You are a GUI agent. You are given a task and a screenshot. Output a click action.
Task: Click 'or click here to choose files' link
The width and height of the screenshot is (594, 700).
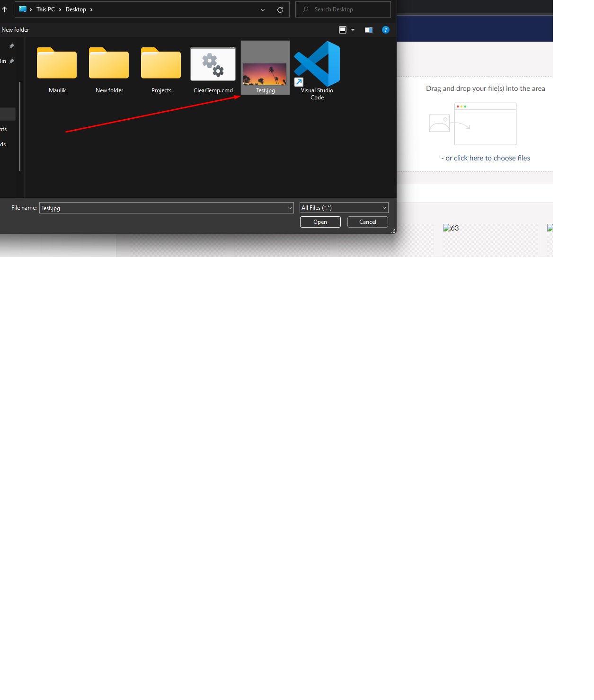488,158
